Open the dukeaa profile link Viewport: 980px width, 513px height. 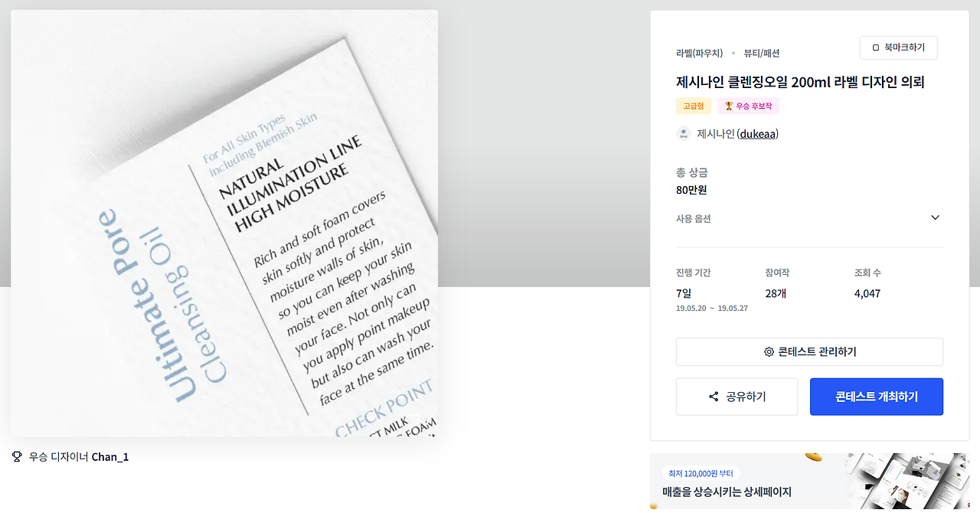(x=758, y=134)
